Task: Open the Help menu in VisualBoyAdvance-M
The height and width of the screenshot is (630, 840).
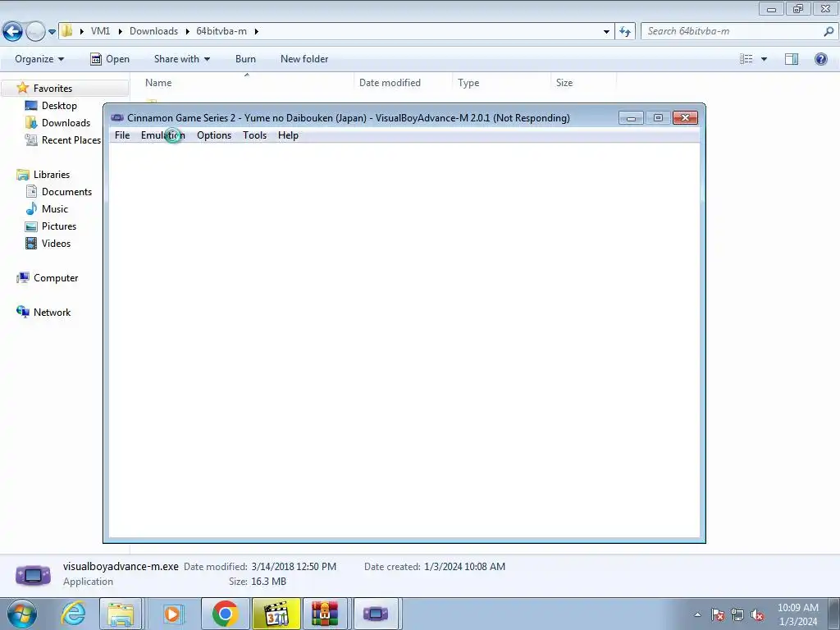Action: (288, 135)
